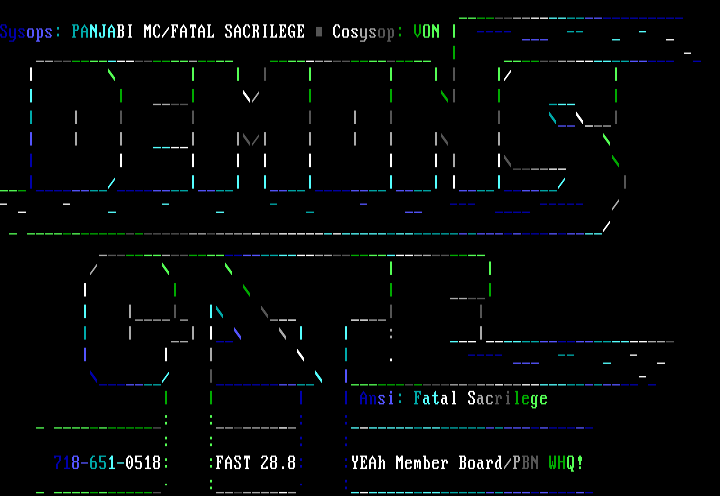Screen dimensions: 720x496
Task: Select the large letter G in GATE
Action: [130, 320]
